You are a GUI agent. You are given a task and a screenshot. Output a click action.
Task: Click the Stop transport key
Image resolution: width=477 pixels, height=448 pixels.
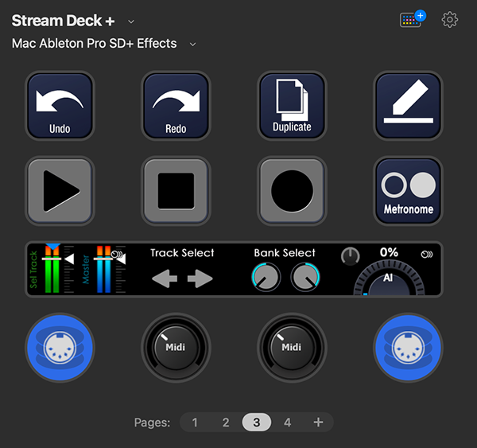pyautogui.click(x=176, y=191)
